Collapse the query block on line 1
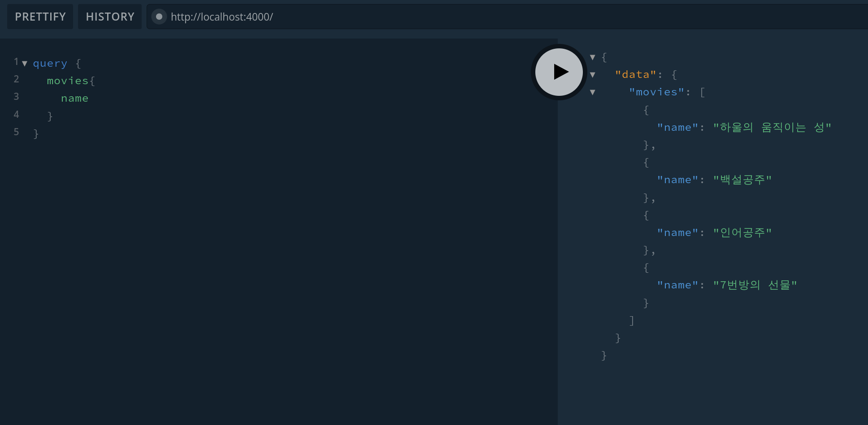868x425 pixels. (25, 64)
